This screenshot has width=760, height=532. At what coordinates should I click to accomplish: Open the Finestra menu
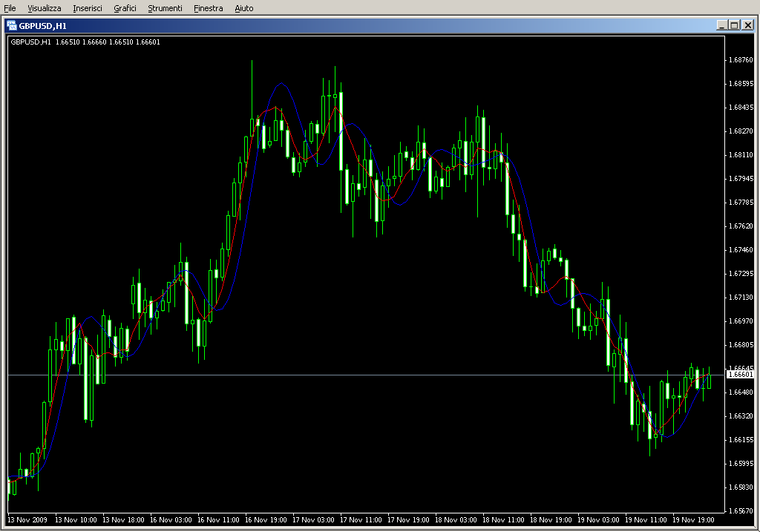pyautogui.click(x=209, y=8)
